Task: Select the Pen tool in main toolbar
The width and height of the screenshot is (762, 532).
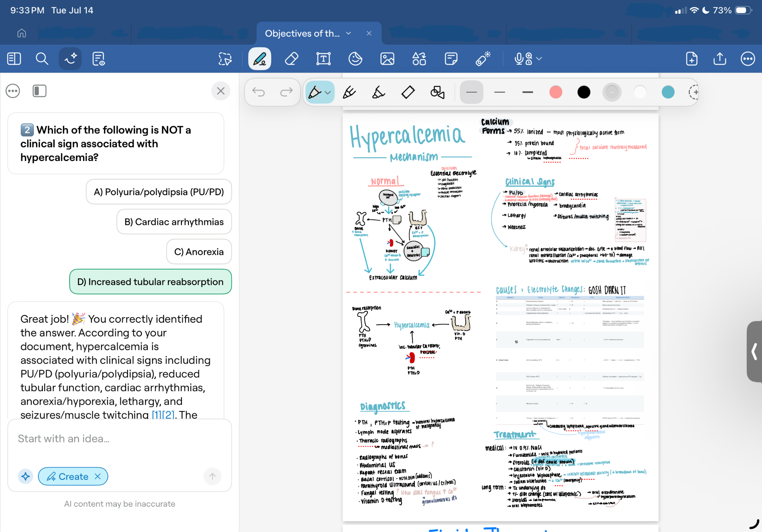Action: click(x=260, y=59)
